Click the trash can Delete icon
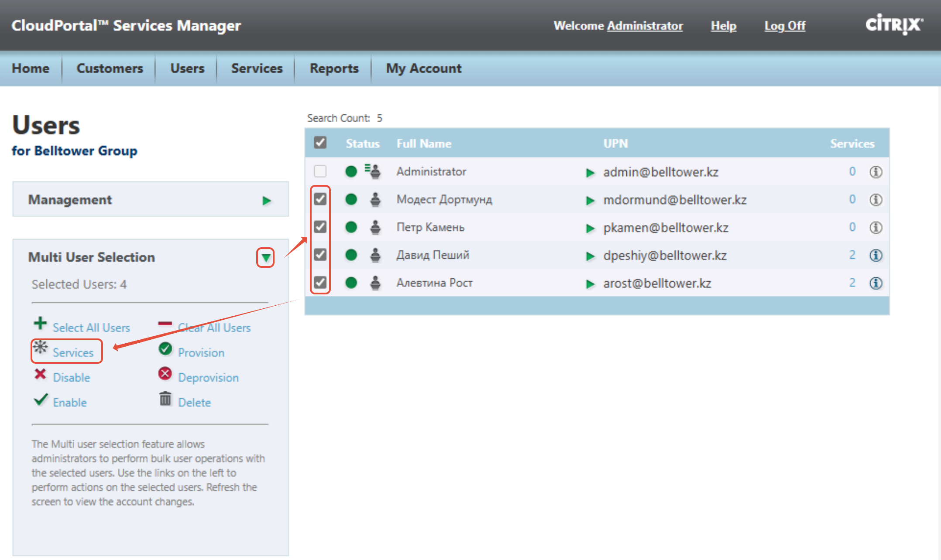Screen dimensions: 941x560 (165, 398)
